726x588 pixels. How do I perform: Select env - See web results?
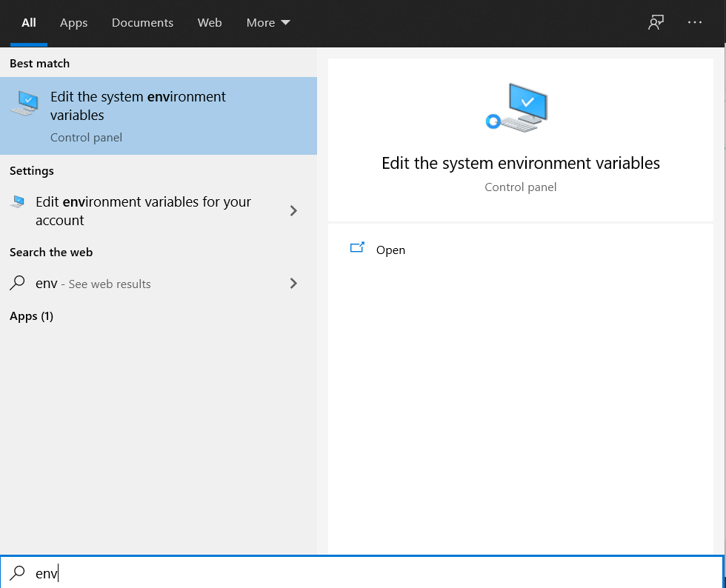91,284
